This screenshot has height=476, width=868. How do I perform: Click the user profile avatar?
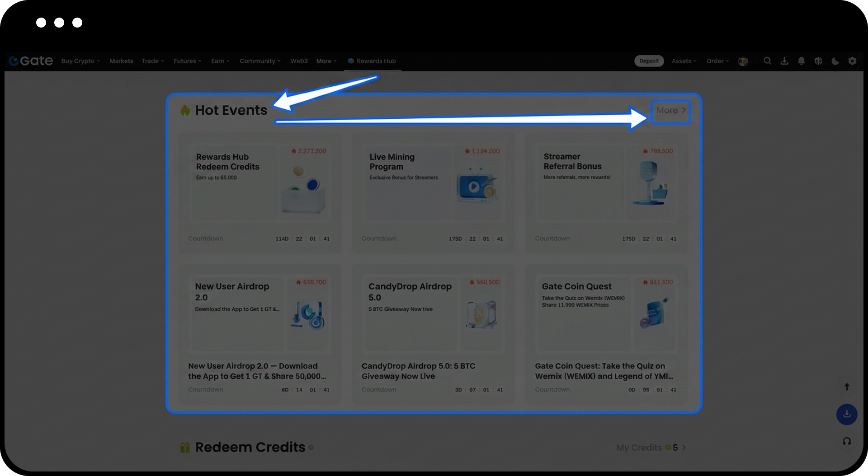pos(743,61)
